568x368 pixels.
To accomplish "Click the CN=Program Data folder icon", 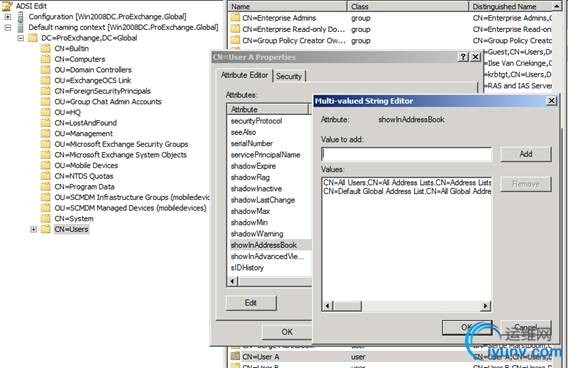I will click(46, 187).
